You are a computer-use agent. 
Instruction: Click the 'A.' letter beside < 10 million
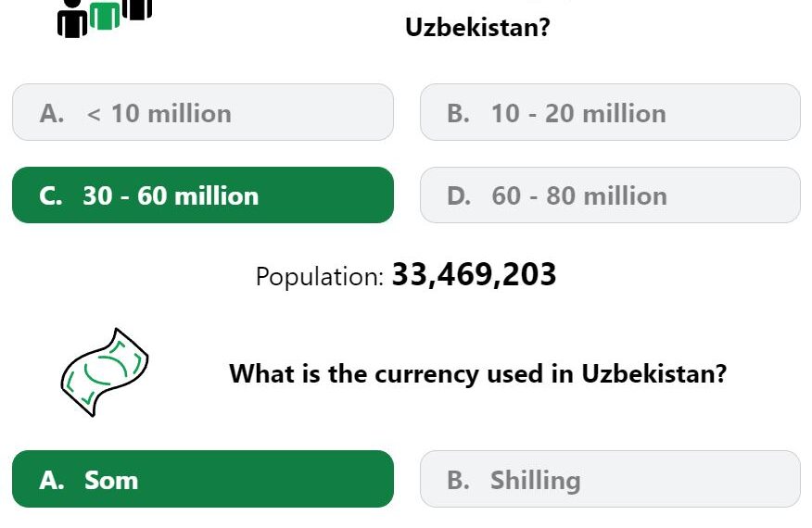coord(52,113)
